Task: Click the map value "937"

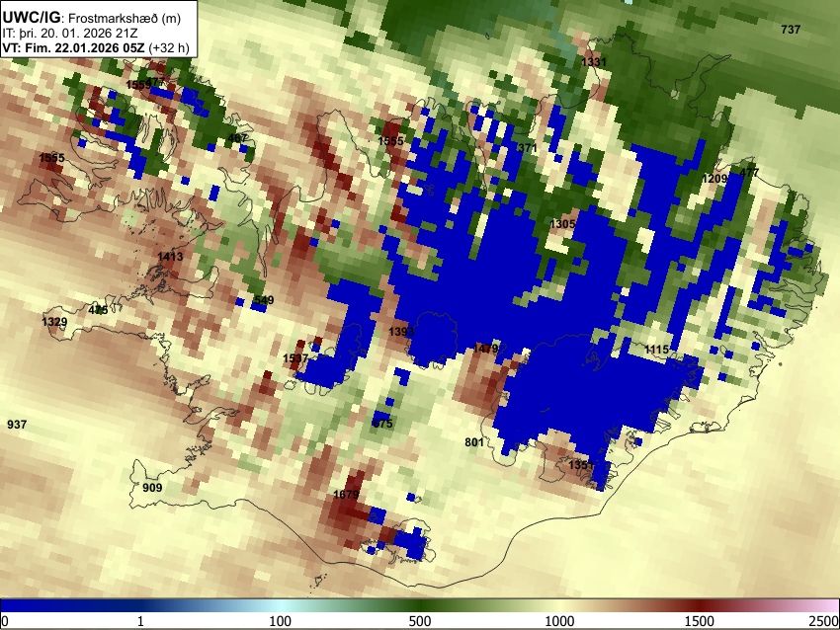Action: [x=17, y=425]
